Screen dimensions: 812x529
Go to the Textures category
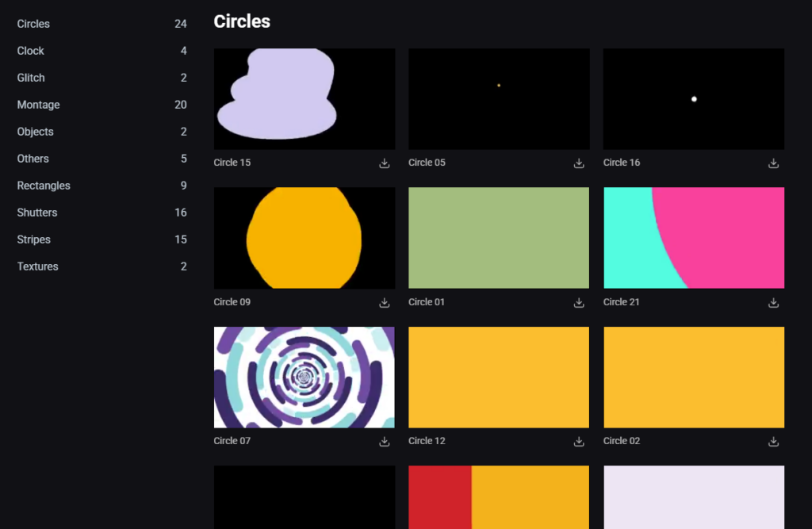coord(38,266)
